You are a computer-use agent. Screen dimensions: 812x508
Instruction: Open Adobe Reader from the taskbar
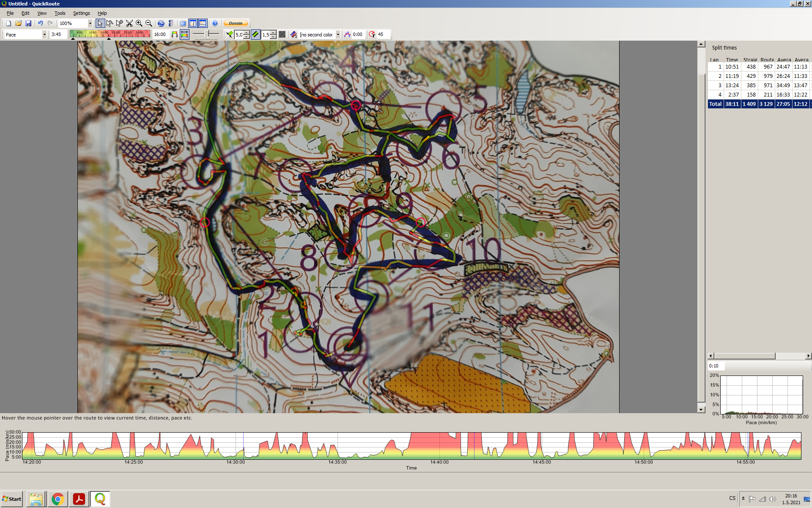(79, 499)
